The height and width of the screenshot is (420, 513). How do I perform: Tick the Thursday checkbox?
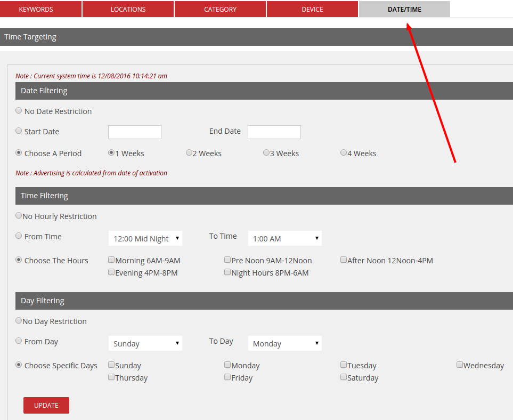click(x=111, y=377)
